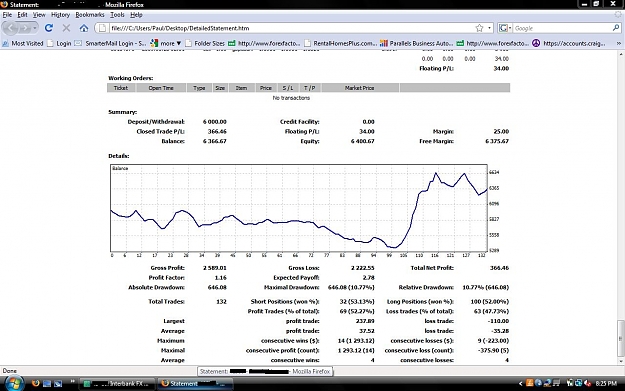Click inside the Google search field

[562, 28]
